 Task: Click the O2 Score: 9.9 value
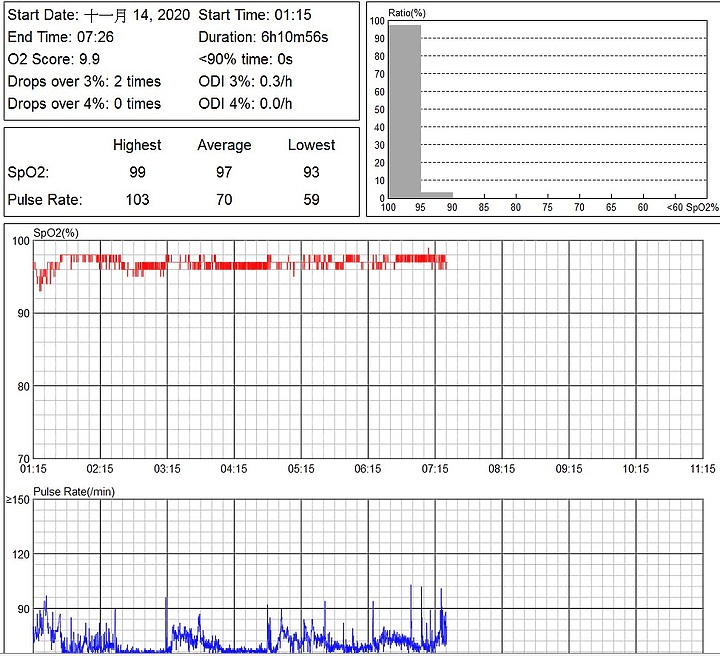(54, 59)
